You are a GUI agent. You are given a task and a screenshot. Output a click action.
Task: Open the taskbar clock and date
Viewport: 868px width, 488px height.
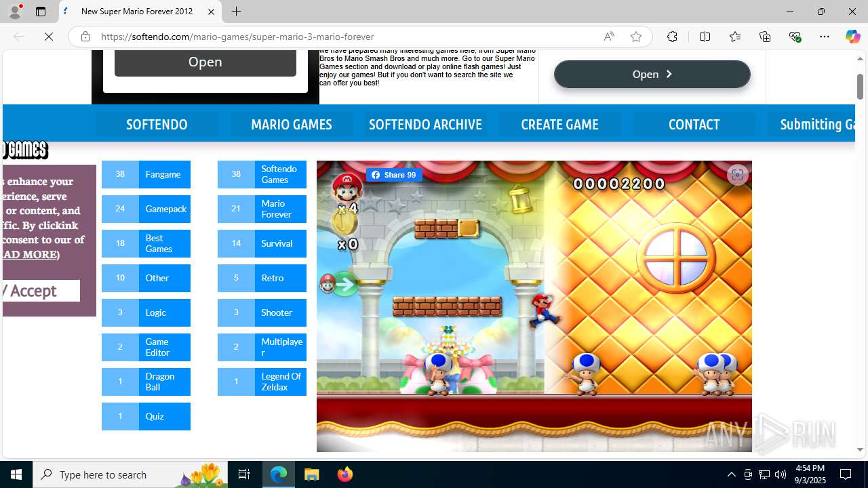click(810, 474)
